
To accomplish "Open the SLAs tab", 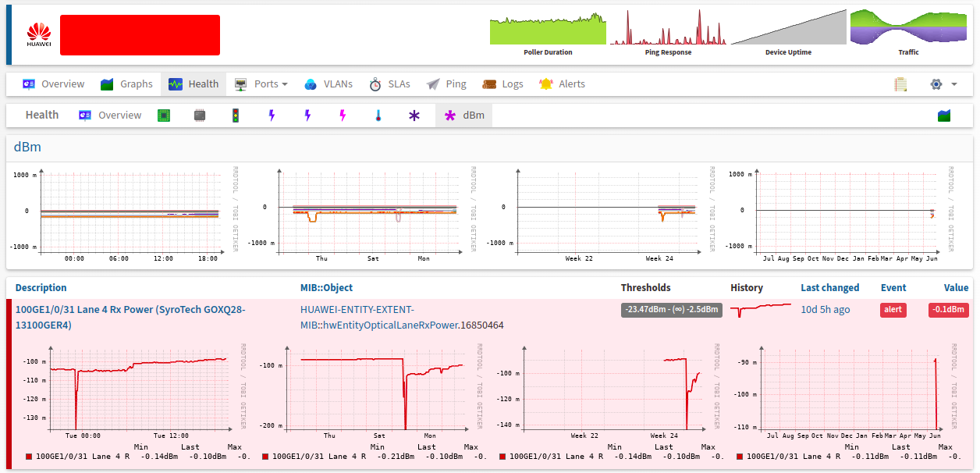I will coord(389,84).
